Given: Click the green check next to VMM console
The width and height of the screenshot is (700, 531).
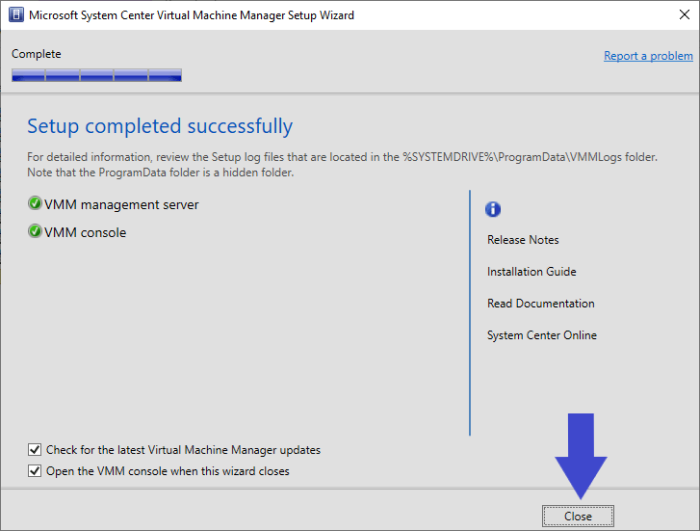Looking at the screenshot, I should point(34,231).
